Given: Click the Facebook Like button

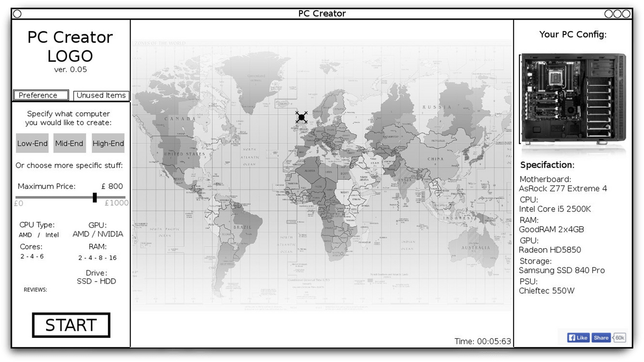Looking at the screenshot, I should (x=578, y=337).
